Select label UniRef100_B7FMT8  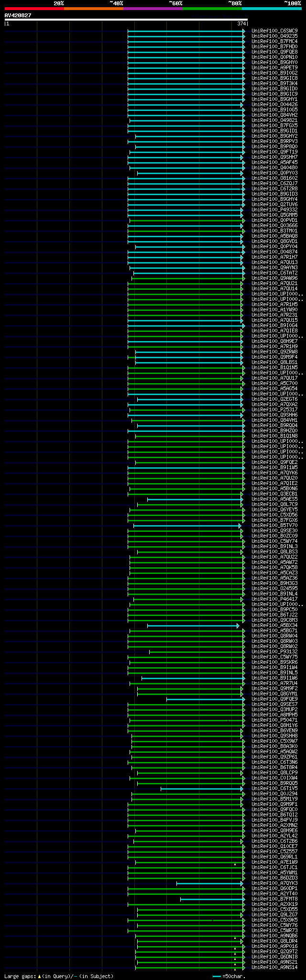274,899
